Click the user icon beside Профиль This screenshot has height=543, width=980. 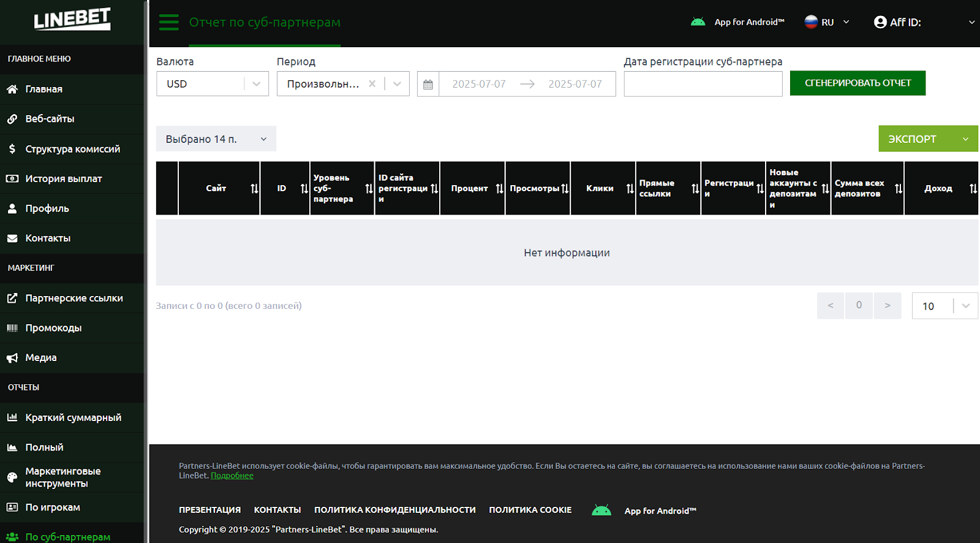[x=12, y=208]
